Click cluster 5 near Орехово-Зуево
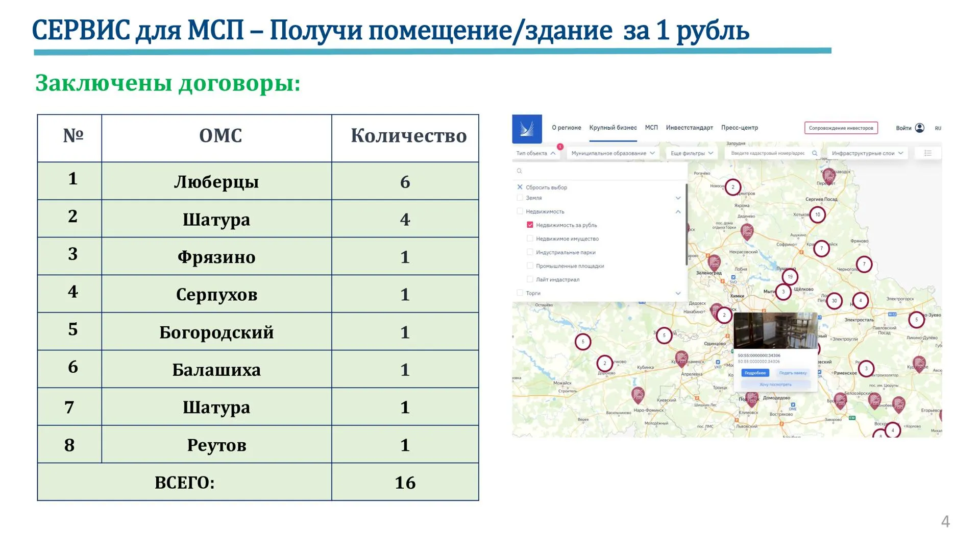The image size is (980, 551). 917,320
